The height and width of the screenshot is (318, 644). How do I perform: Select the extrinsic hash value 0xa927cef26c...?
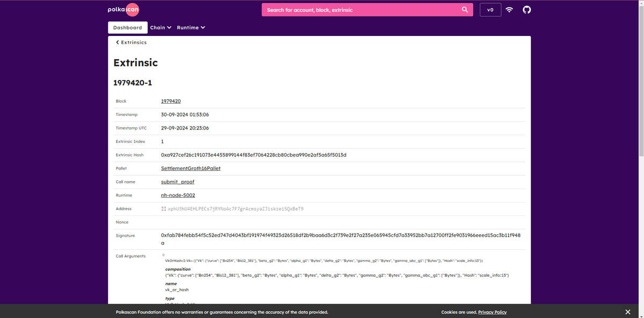click(x=254, y=155)
